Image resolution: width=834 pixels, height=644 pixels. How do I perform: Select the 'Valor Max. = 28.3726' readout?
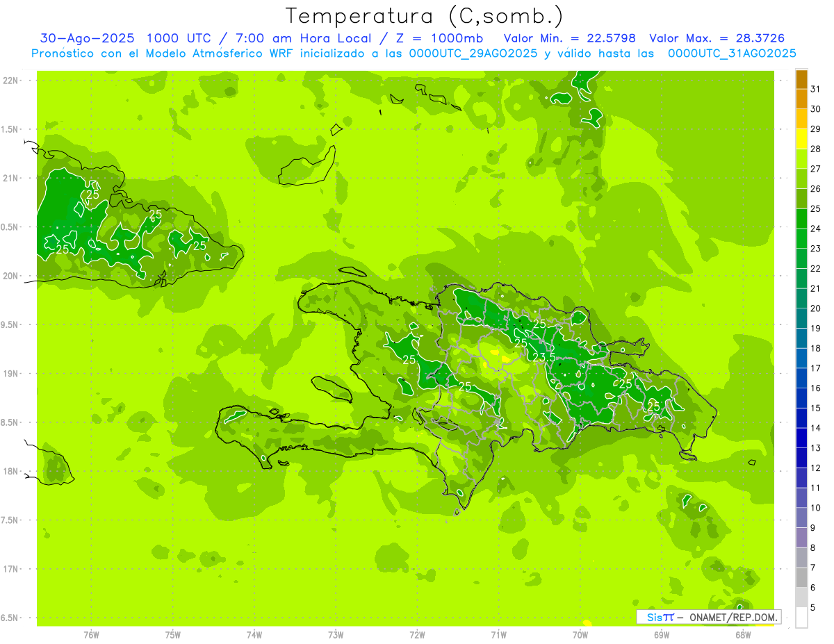(x=717, y=38)
